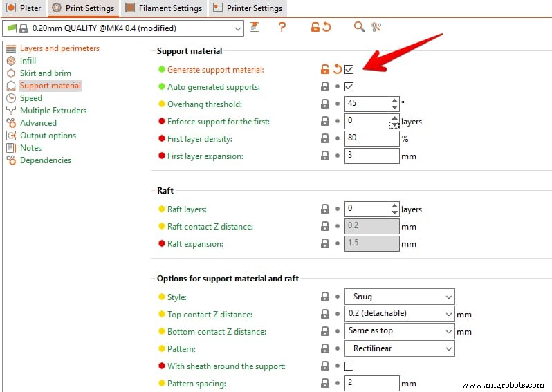Click the lock icon for Raft expansion
The image size is (552, 392).
pyautogui.click(x=324, y=243)
